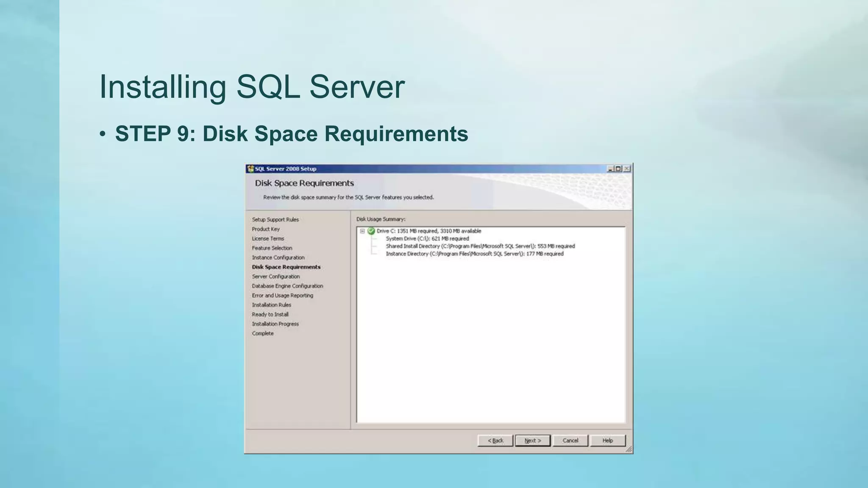
Task: Go to Installation Rules step
Action: click(272, 305)
